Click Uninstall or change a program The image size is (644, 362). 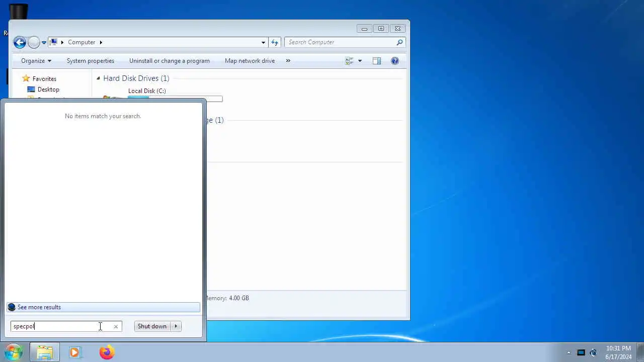[x=170, y=61]
